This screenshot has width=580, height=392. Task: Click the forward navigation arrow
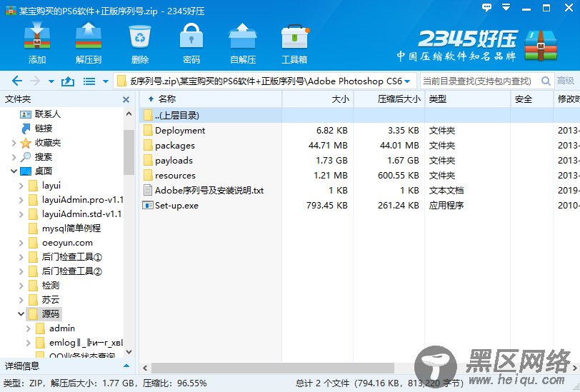click(x=35, y=81)
